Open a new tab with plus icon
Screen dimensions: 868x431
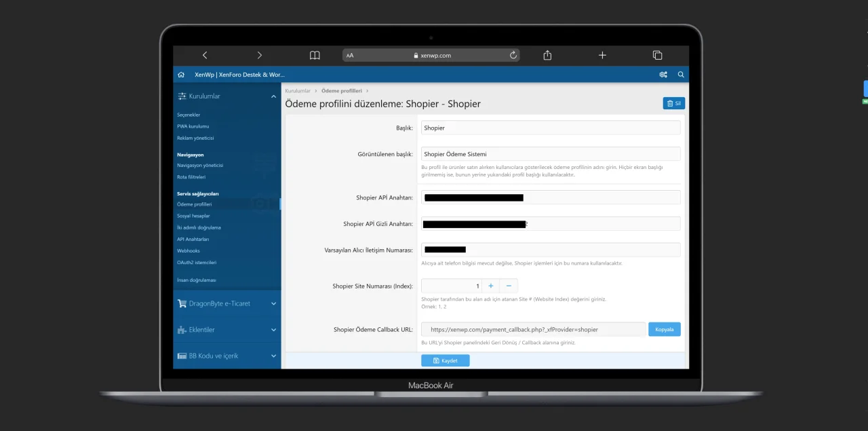tap(602, 55)
